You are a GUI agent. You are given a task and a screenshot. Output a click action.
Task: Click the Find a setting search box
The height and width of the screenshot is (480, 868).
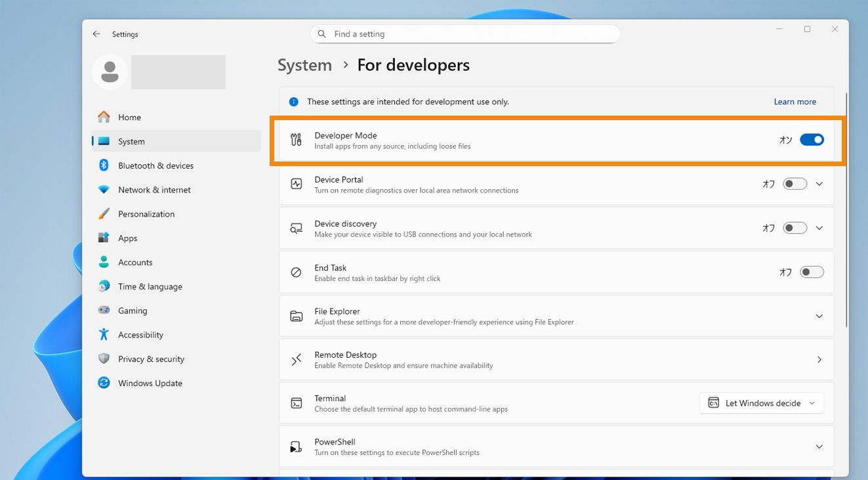coord(465,34)
